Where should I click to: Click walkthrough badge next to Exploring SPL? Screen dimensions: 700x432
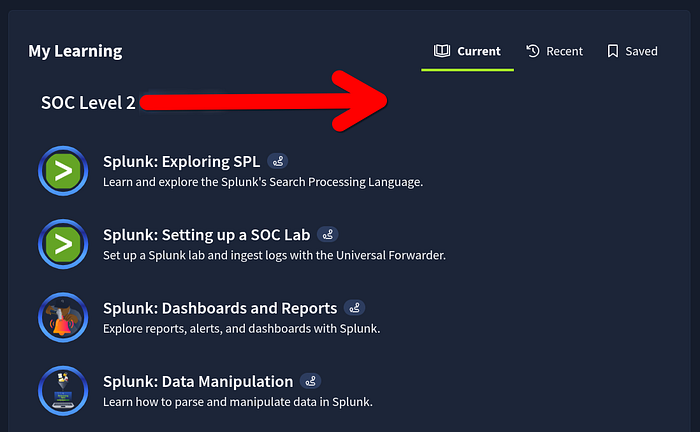pyautogui.click(x=278, y=161)
